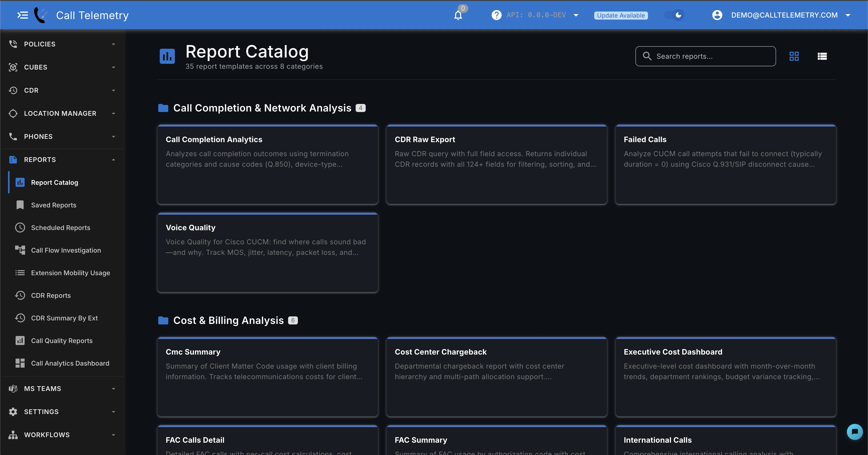868x455 pixels.
Task: Click the Workflows hierarchy icon
Action: point(13,435)
